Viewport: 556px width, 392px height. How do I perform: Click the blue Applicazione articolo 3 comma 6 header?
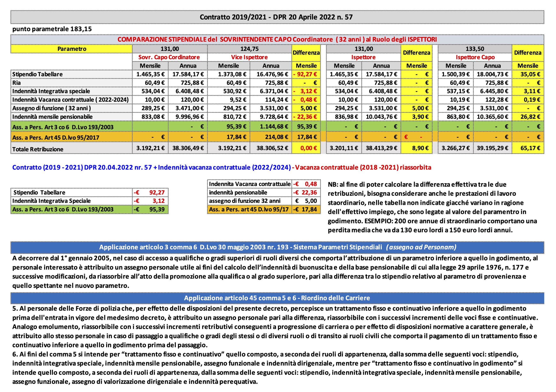click(277, 247)
